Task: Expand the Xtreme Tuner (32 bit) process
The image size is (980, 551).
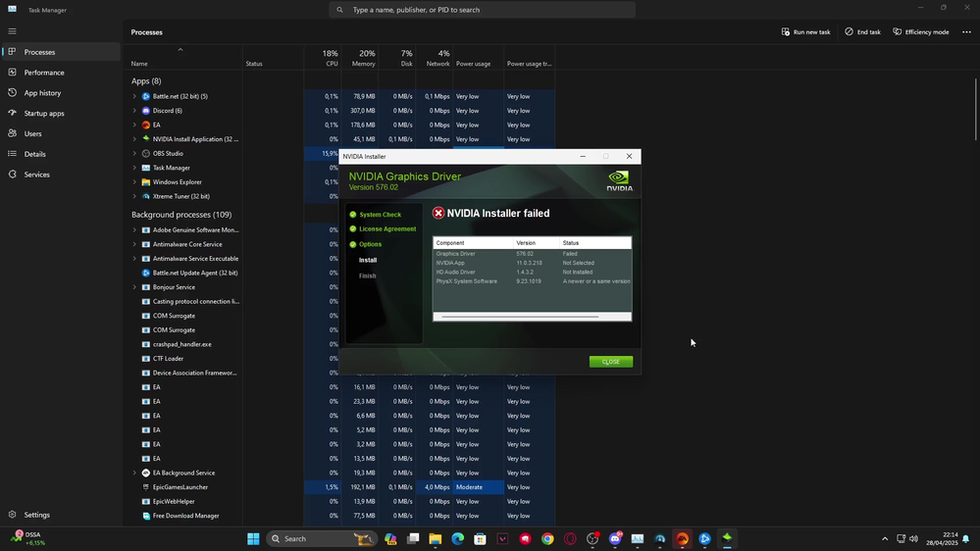Action: pyautogui.click(x=134, y=196)
